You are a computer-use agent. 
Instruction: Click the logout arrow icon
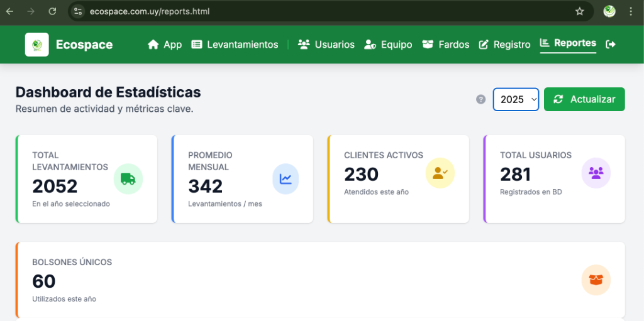tap(611, 45)
